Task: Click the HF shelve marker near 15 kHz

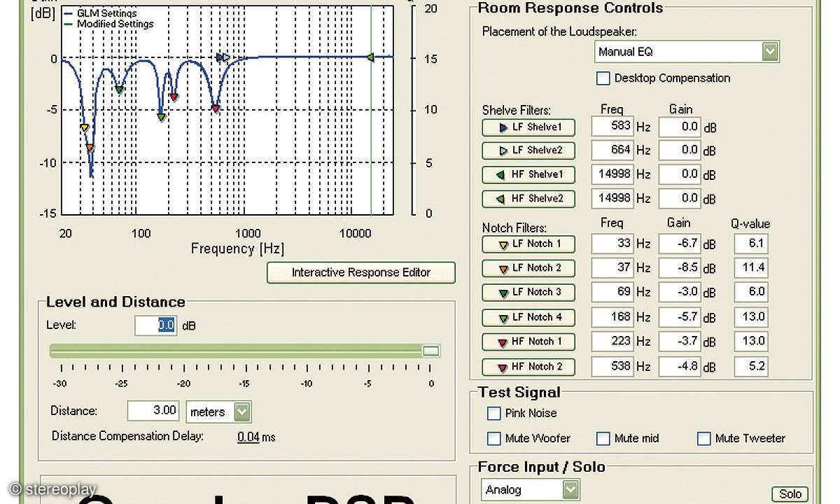Action: point(370,57)
